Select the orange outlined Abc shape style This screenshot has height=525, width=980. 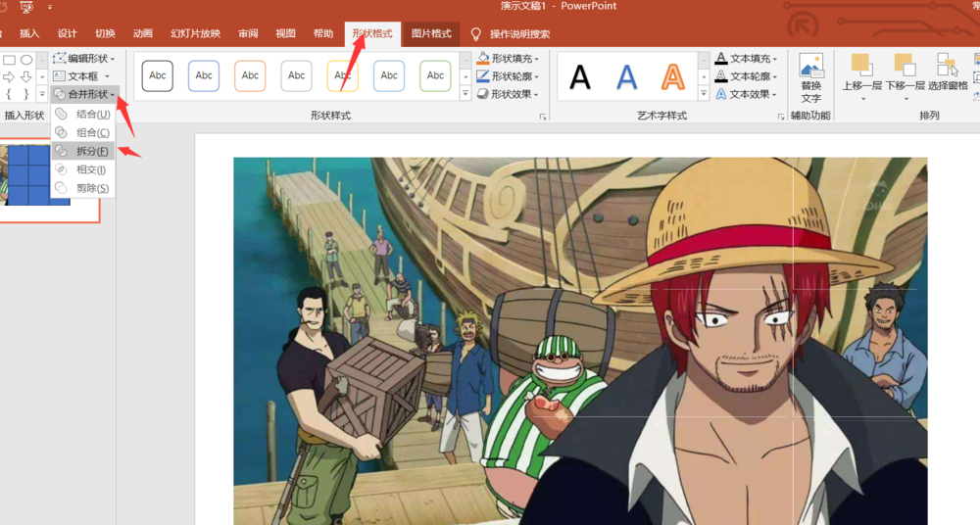[x=250, y=75]
